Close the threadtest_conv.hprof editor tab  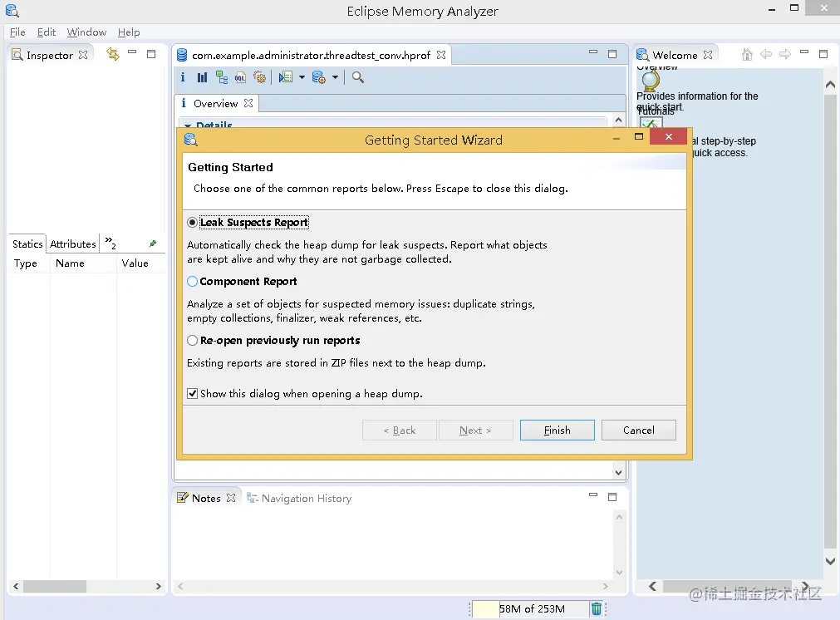[x=441, y=55]
